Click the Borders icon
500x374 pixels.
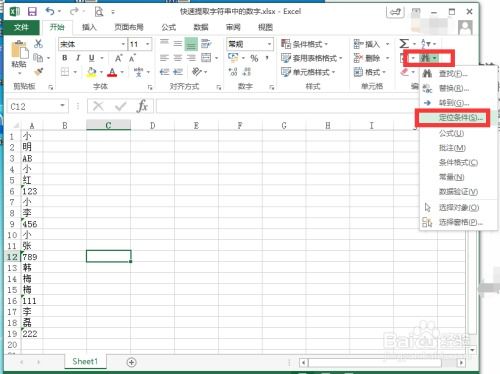(x=65, y=72)
